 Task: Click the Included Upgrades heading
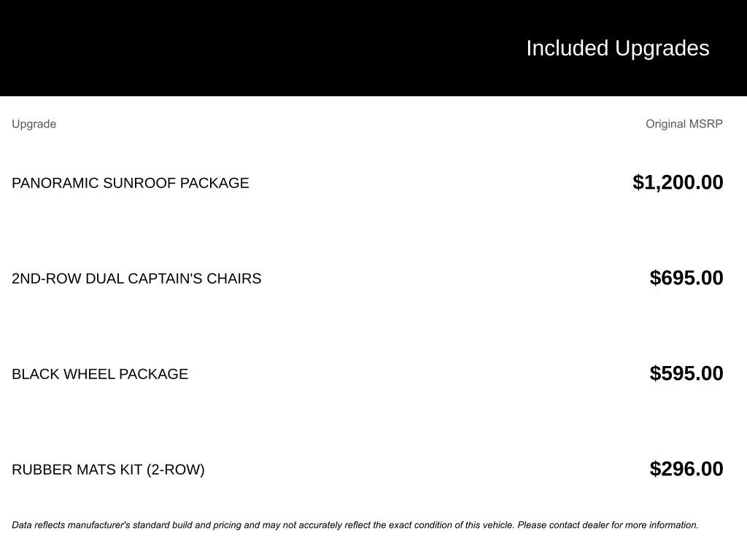click(617, 49)
